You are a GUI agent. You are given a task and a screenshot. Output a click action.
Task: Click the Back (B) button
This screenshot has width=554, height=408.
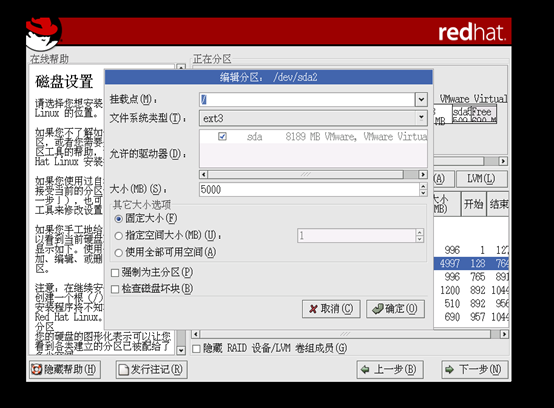click(x=390, y=369)
